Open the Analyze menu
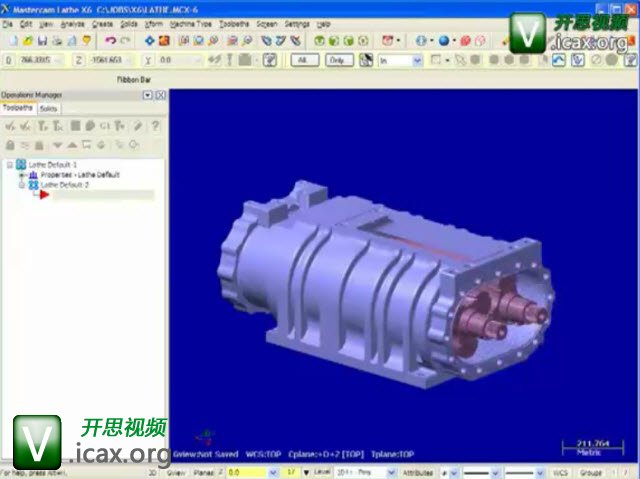The image size is (640, 479). click(72, 24)
